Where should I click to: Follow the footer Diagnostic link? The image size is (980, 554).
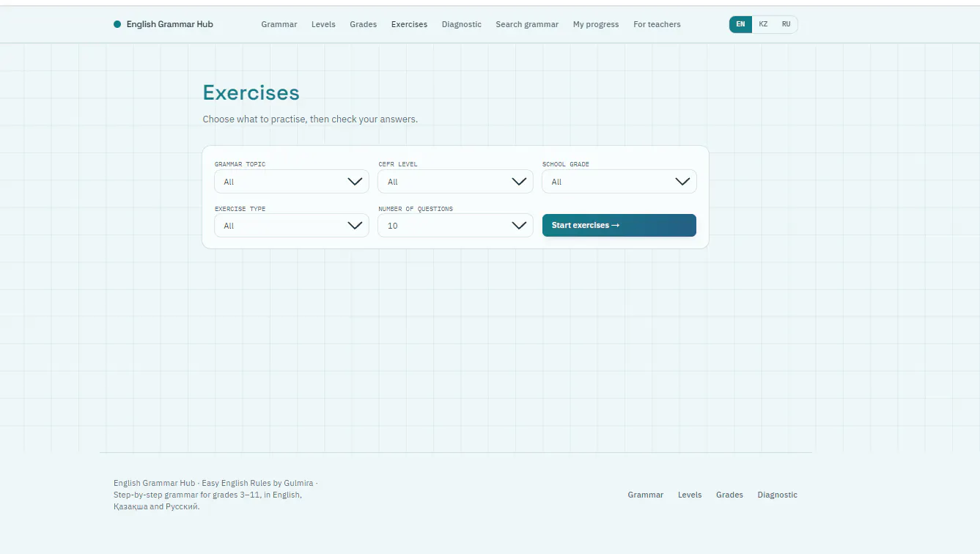[x=778, y=495]
